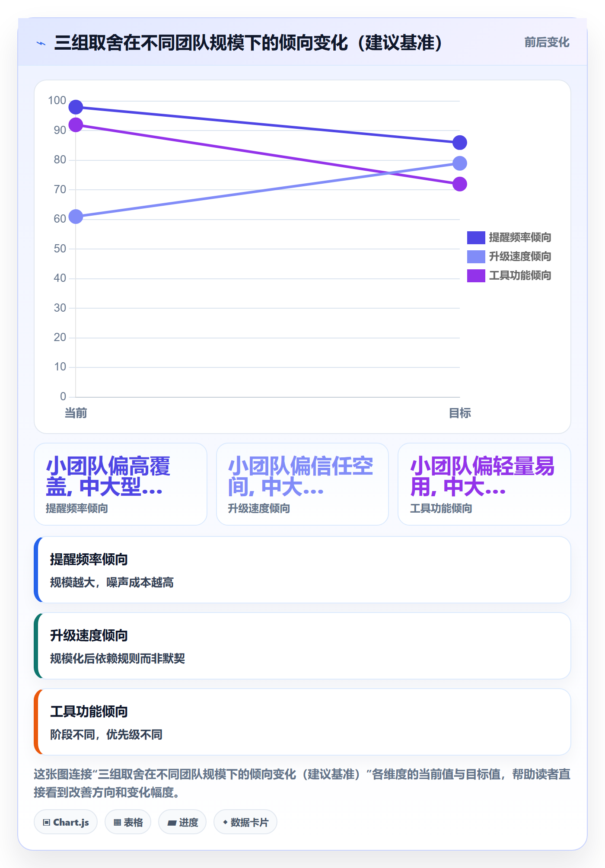This screenshot has height=868, width=605.
Task: Click the 工具功能倾向 data point at 当前
Action: 76,125
